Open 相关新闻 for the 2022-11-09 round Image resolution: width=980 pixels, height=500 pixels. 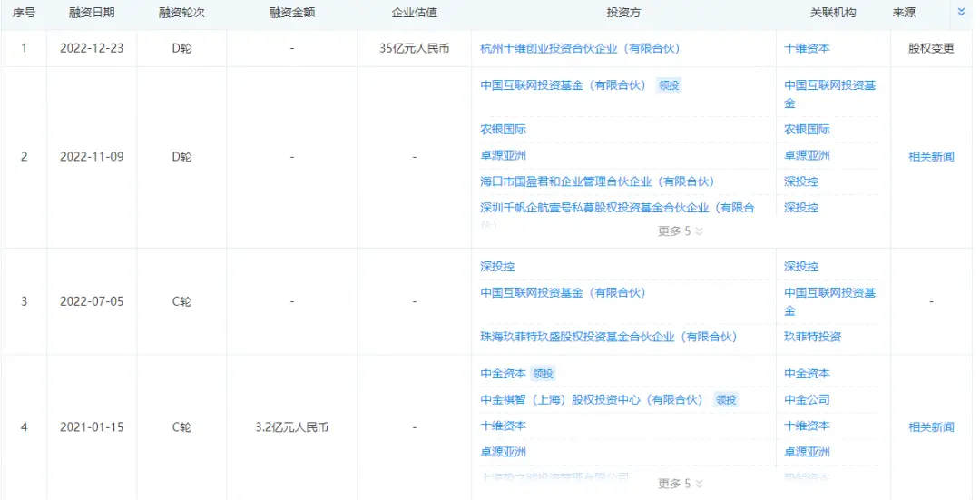(x=931, y=157)
